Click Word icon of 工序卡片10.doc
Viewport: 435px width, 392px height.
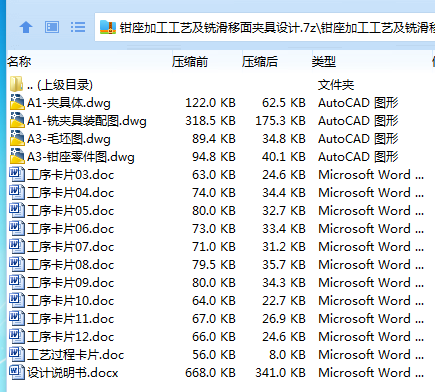tap(17, 300)
